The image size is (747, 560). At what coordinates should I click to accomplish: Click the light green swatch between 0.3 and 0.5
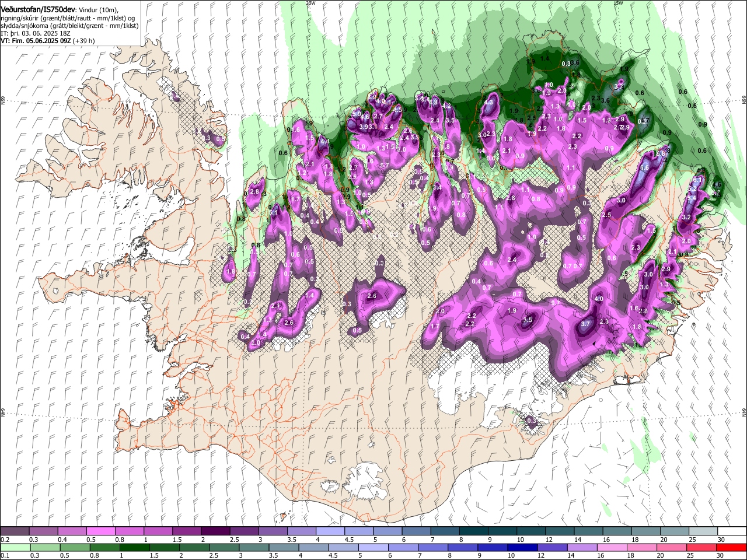[44, 548]
